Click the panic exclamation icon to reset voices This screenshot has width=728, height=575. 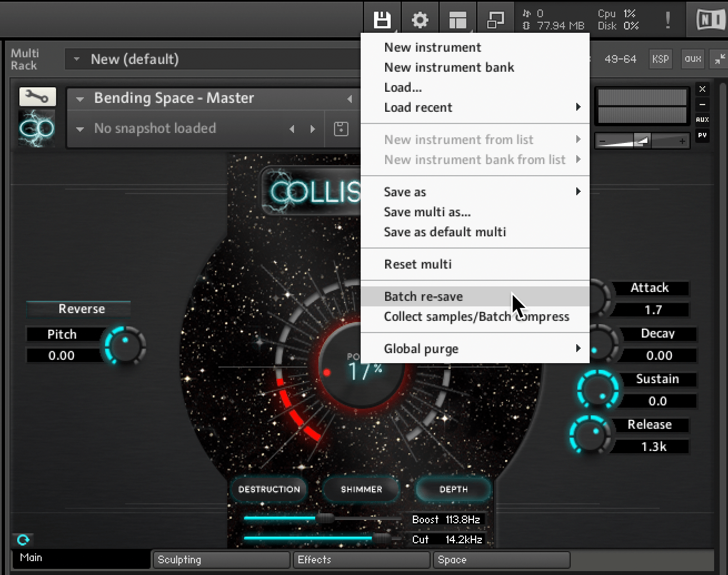(667, 19)
